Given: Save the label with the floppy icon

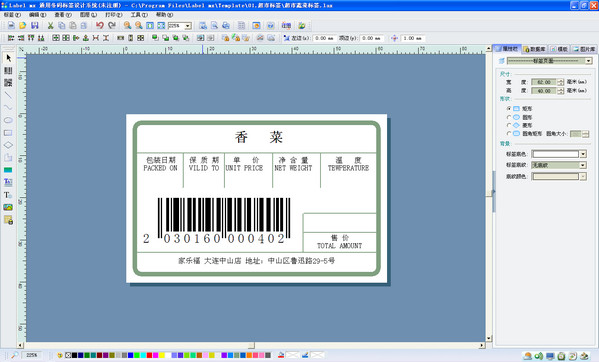Looking at the screenshot, I should (35, 26).
